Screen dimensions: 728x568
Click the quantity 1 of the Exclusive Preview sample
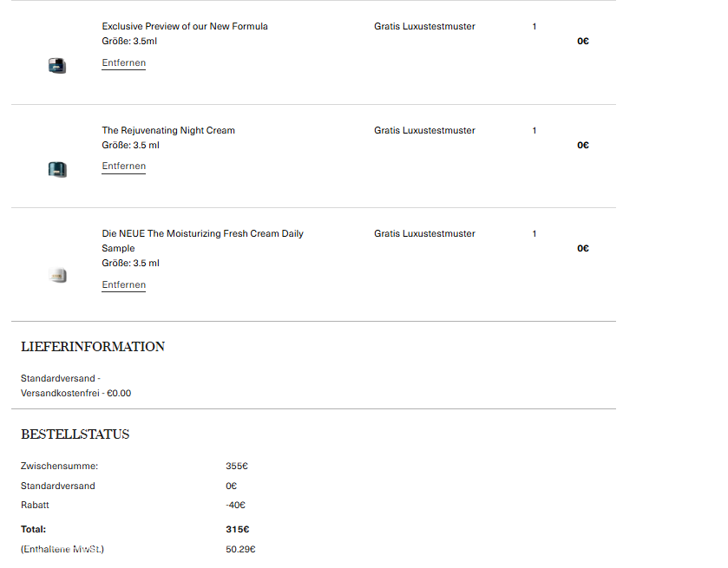tap(535, 27)
